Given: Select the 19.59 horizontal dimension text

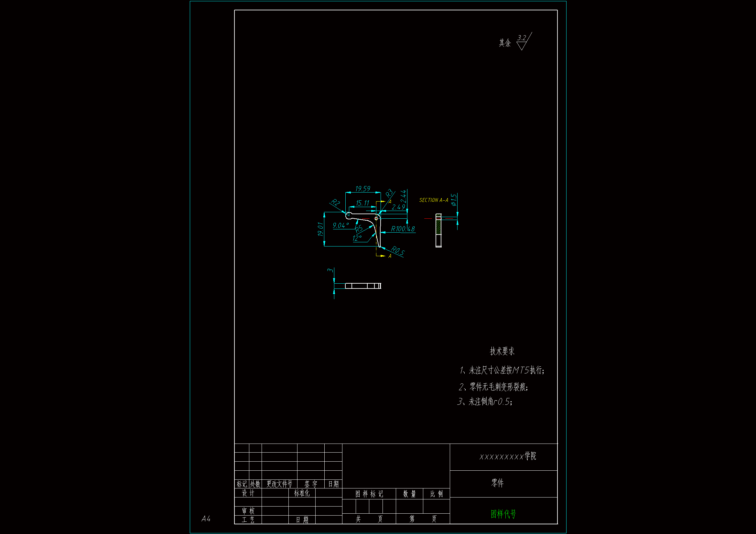Looking at the screenshot, I should click(x=362, y=189).
